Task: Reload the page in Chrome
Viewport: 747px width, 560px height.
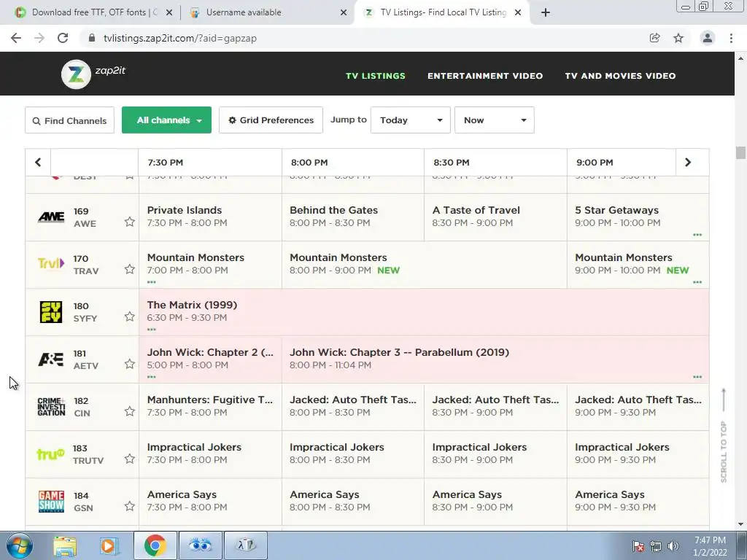Action: point(63,38)
